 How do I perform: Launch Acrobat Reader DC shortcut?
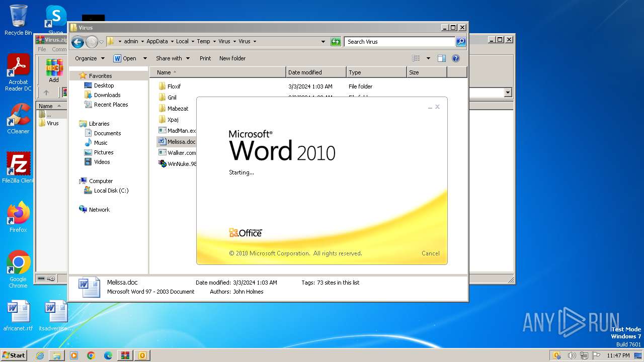pos(18,72)
